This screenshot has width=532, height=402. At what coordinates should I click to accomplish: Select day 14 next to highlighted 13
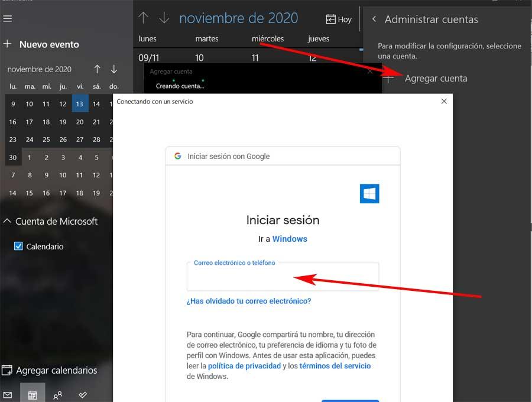(x=96, y=104)
